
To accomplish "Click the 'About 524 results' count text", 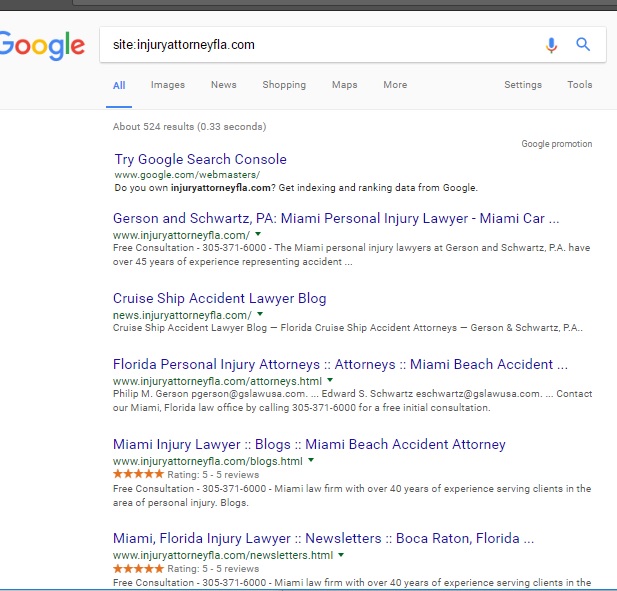I will click(x=189, y=127).
